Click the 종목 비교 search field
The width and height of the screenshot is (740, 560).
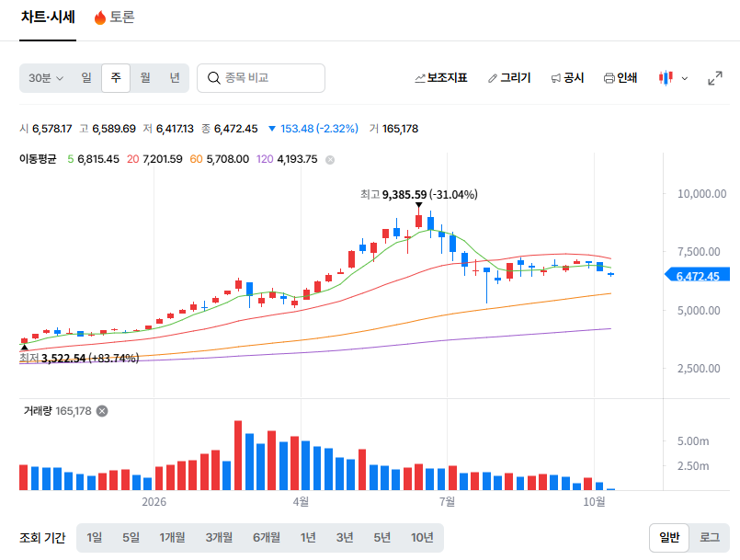(x=261, y=78)
